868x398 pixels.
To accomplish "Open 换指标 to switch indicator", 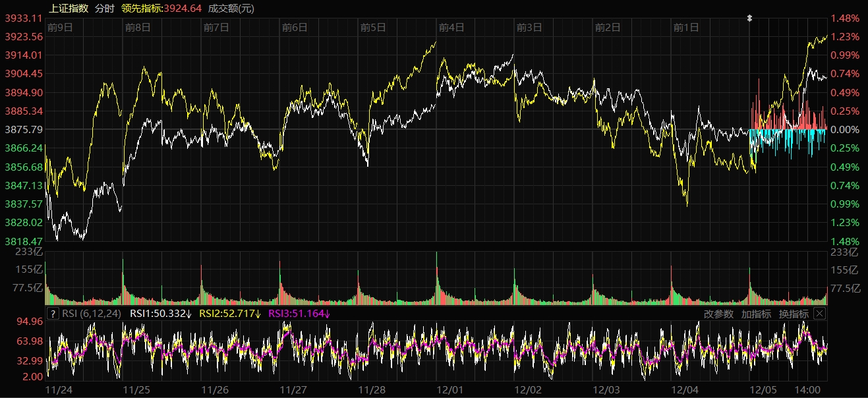I will tap(794, 314).
